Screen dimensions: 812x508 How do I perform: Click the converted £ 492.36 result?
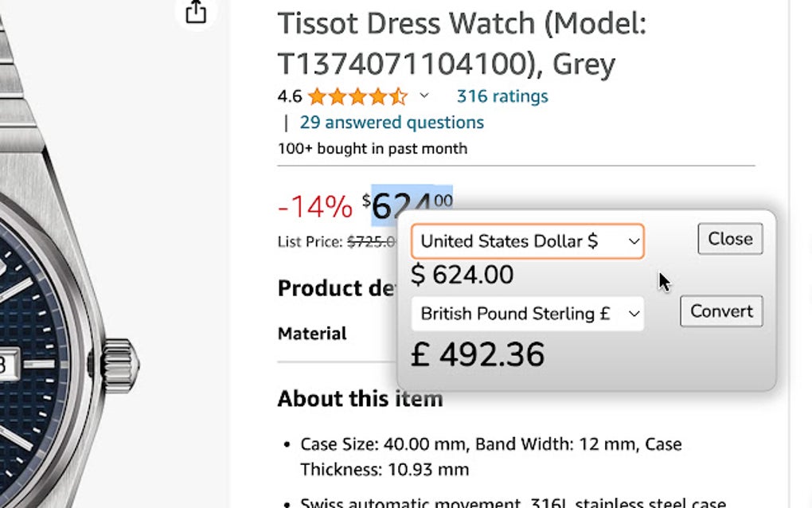[x=478, y=355]
